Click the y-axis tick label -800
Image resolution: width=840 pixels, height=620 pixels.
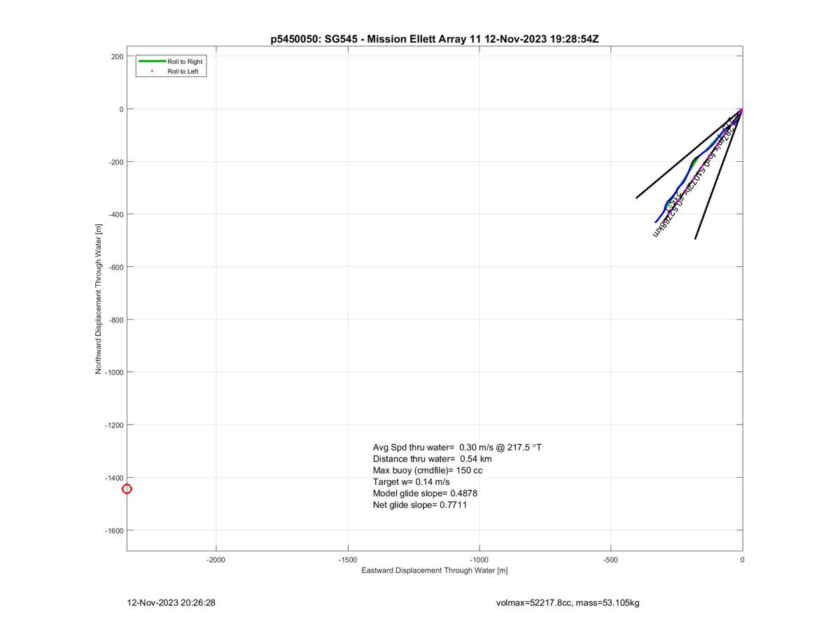tap(115, 320)
